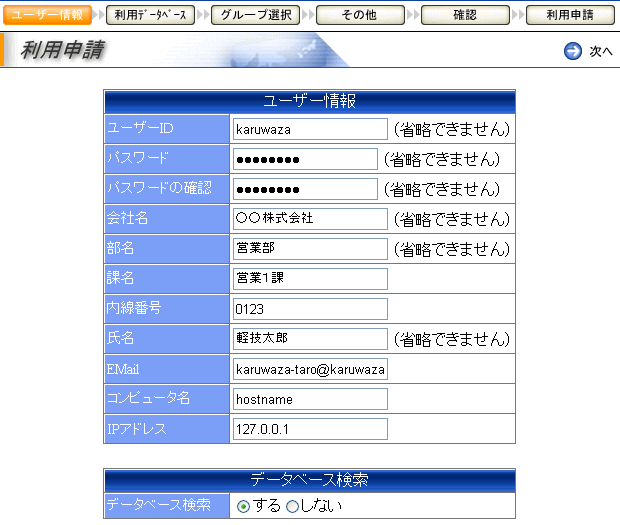Focus the ユーザーID field containing karuwaza
Image resolution: width=620 pixels, height=525 pixels.
310,129
